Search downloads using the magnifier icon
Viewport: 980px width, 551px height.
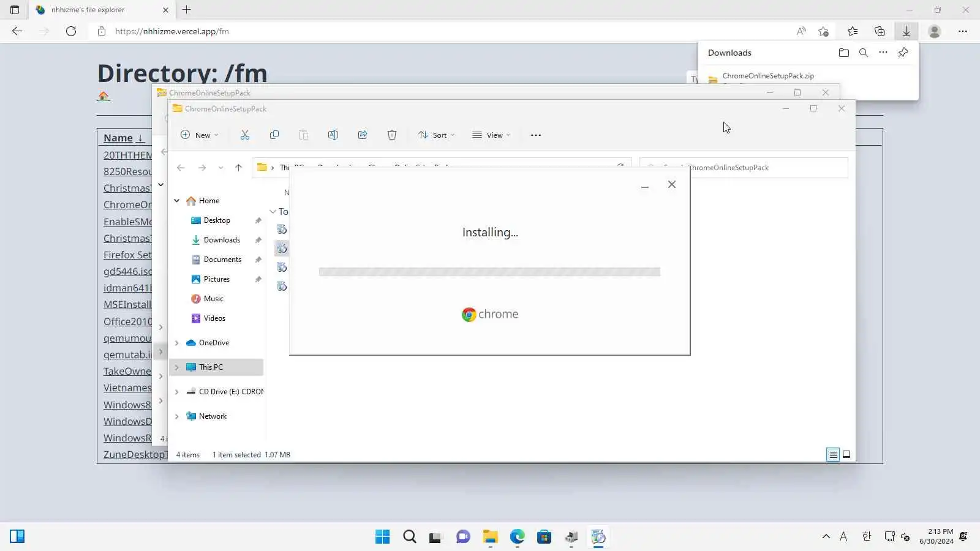pos(864,53)
